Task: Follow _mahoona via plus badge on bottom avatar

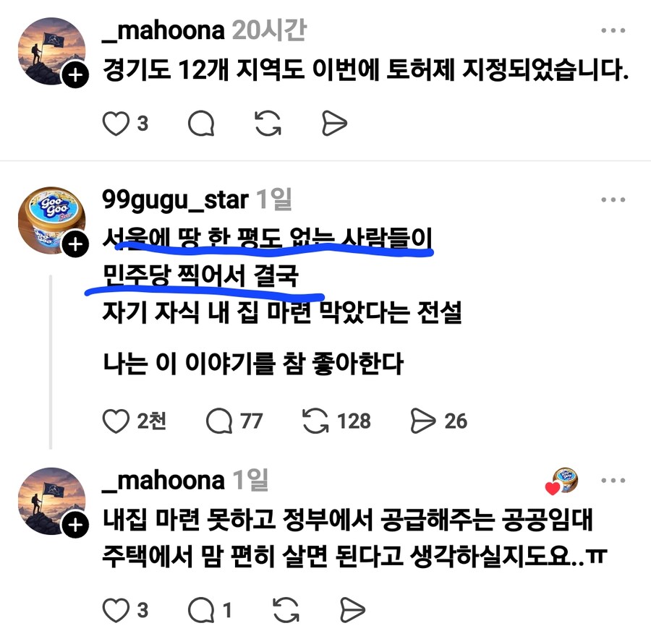Action: 75,525
